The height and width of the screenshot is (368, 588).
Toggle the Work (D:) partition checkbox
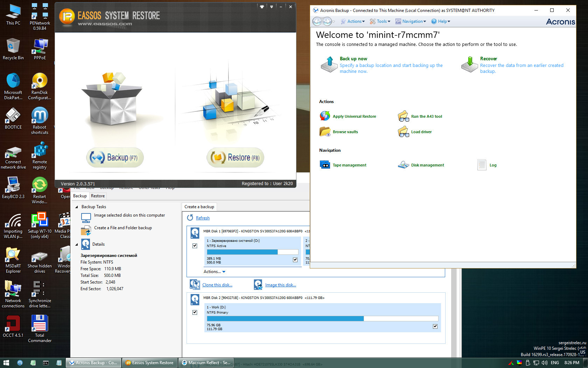coord(435,326)
